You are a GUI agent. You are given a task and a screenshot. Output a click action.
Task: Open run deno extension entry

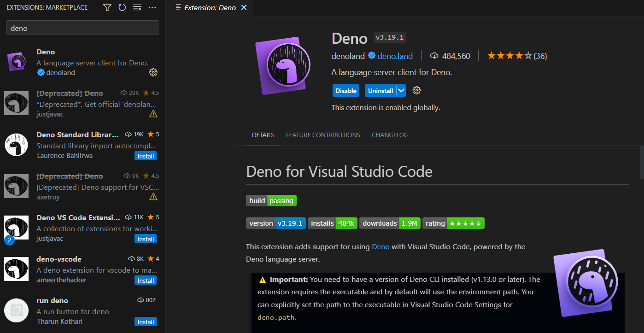coord(82,311)
